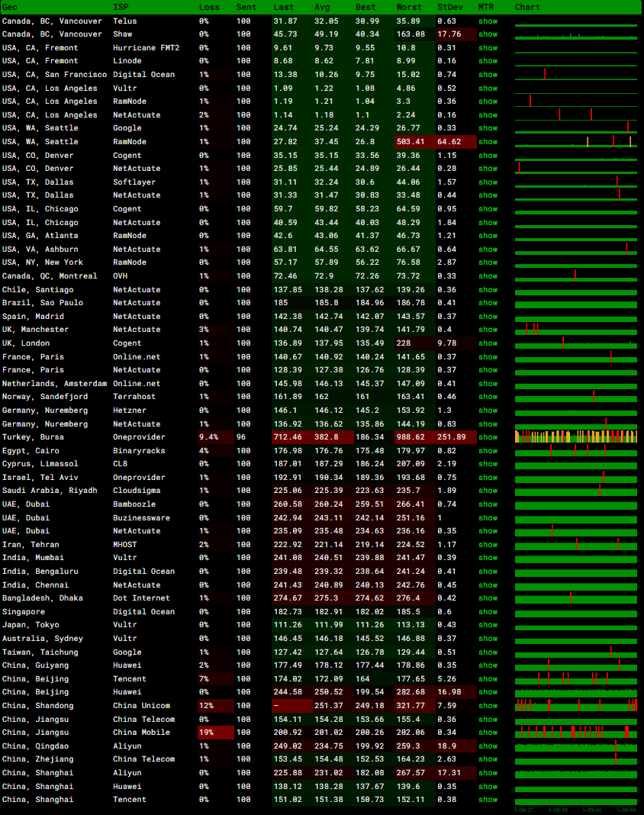Select the Worst column header
The image size is (644, 815).
[409, 7]
